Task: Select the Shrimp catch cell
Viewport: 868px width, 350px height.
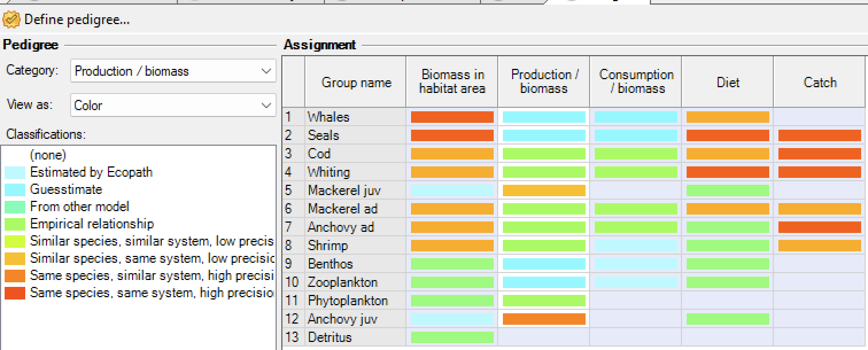Action: [819, 246]
